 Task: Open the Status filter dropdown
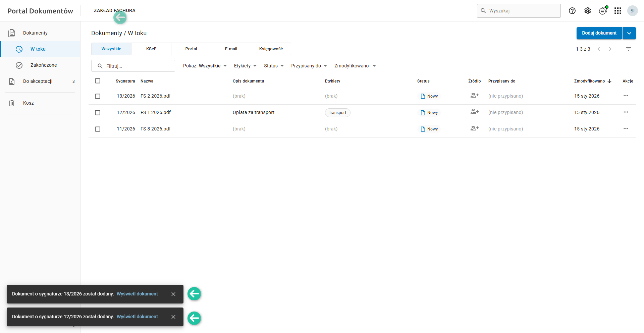tap(274, 66)
